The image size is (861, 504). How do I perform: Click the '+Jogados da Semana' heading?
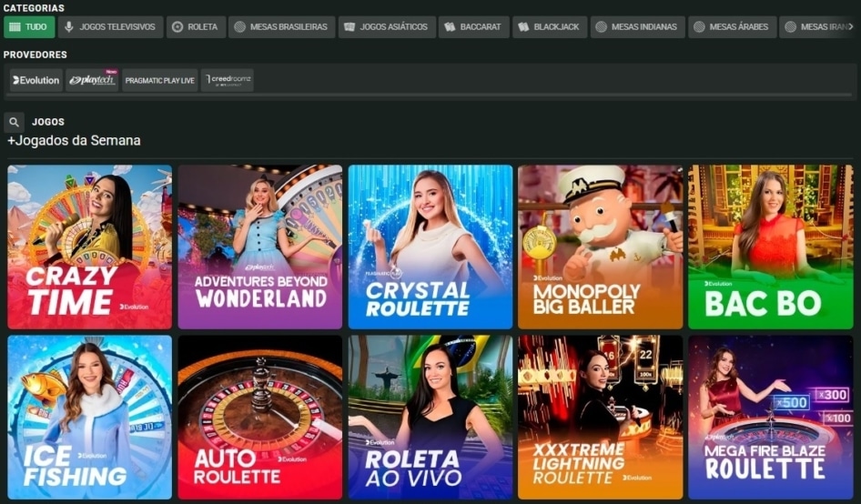click(x=74, y=140)
